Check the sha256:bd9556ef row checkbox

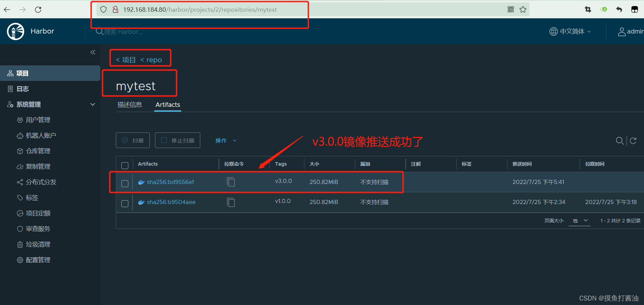pos(125,184)
